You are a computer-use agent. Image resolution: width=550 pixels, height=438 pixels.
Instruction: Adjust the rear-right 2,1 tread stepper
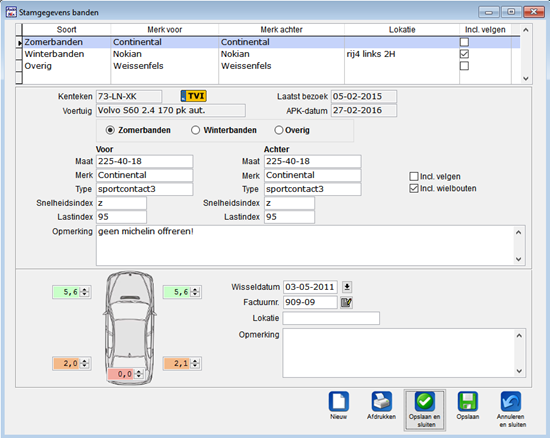195,363
